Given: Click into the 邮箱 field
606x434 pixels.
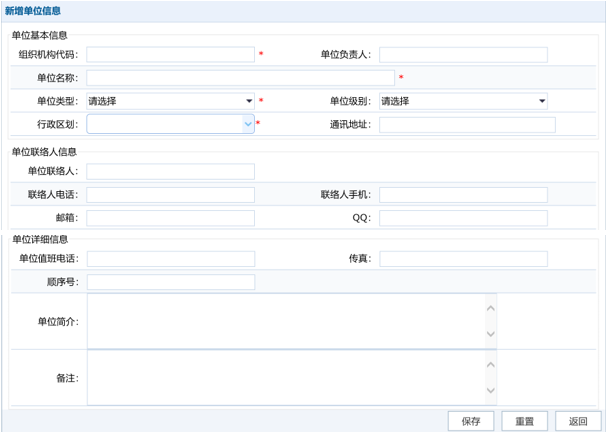Looking at the screenshot, I should pyautogui.click(x=170, y=218).
